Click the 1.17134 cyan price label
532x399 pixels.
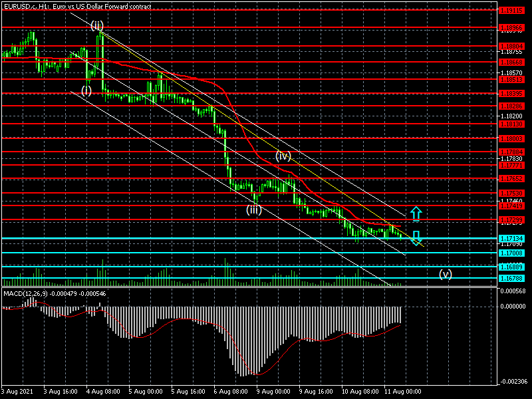(511, 238)
